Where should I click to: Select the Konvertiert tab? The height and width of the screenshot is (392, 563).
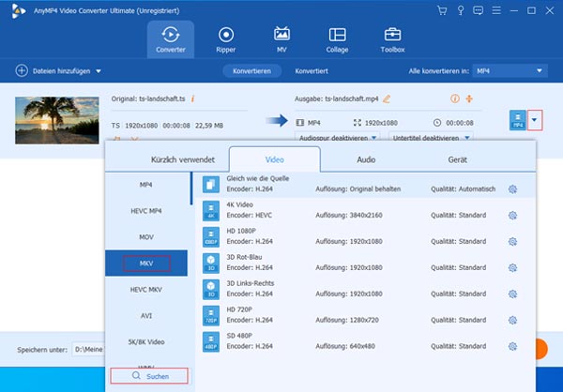pos(312,70)
